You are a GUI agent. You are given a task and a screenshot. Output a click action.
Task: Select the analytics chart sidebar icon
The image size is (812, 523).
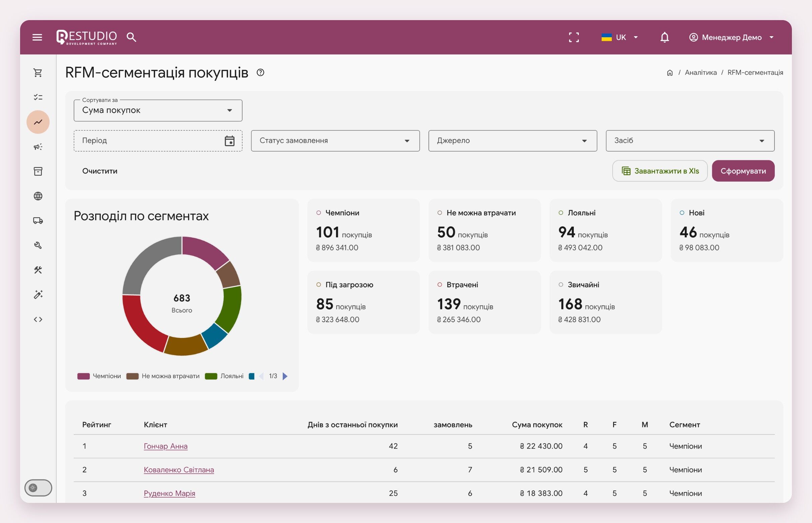tap(38, 122)
